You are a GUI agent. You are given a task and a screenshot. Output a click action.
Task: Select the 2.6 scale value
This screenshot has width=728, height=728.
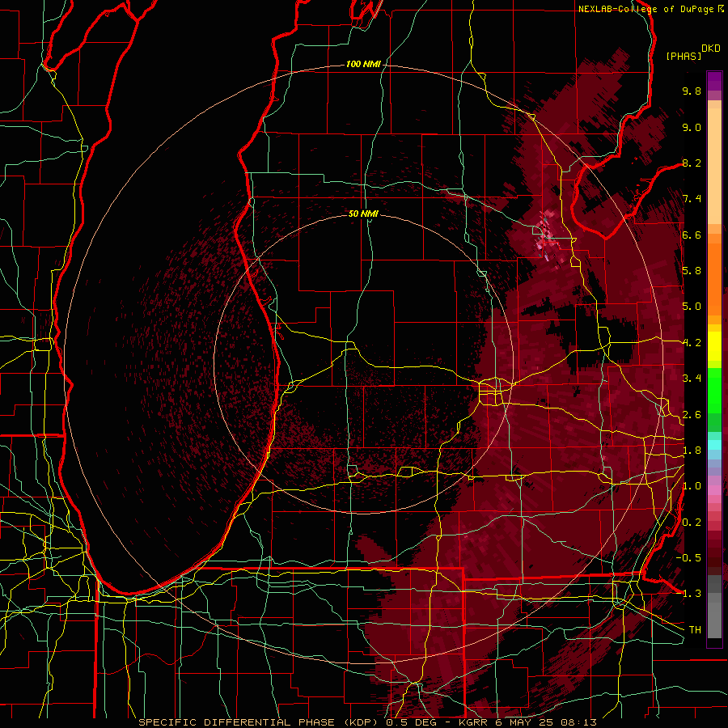[x=692, y=415]
